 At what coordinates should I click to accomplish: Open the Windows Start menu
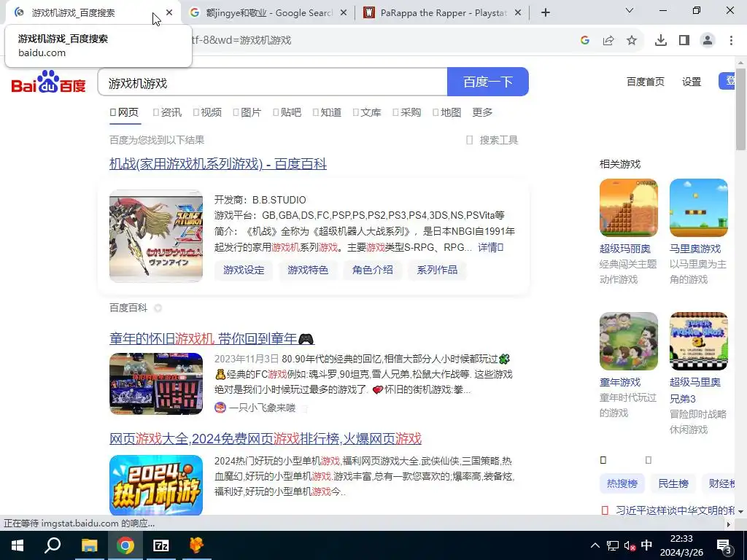(18, 545)
